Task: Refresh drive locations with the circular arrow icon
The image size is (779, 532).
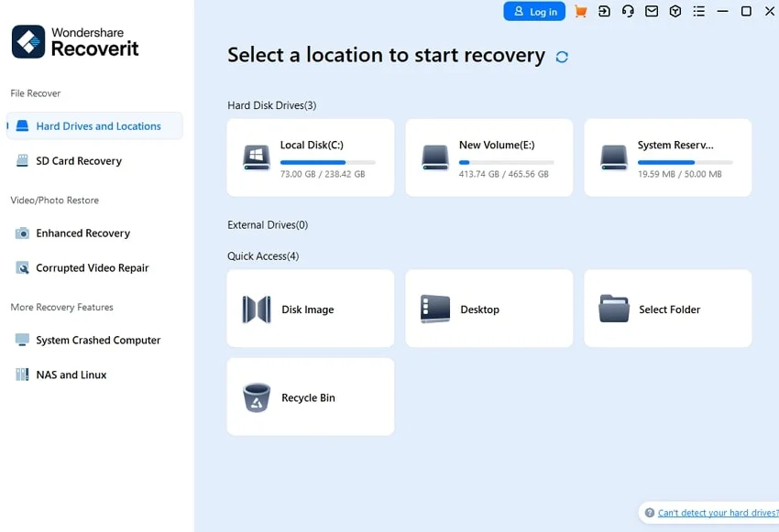Action: click(562, 57)
